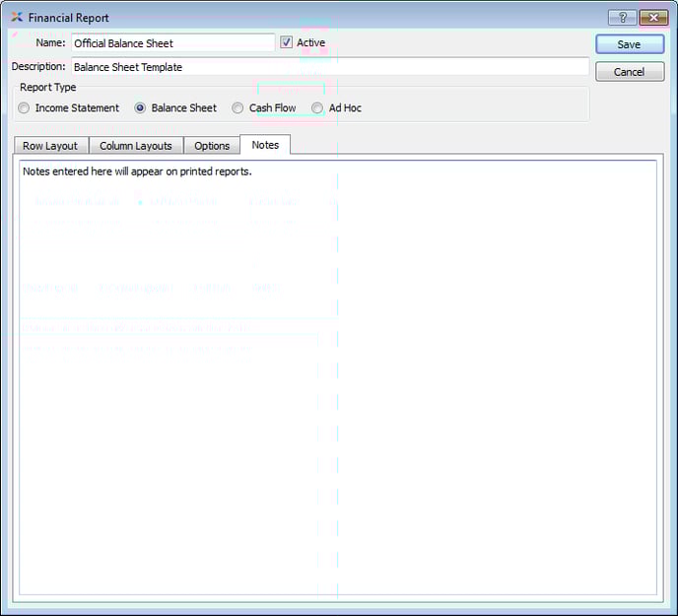678x616 pixels.
Task: Select the Notes tab
Action: point(265,145)
